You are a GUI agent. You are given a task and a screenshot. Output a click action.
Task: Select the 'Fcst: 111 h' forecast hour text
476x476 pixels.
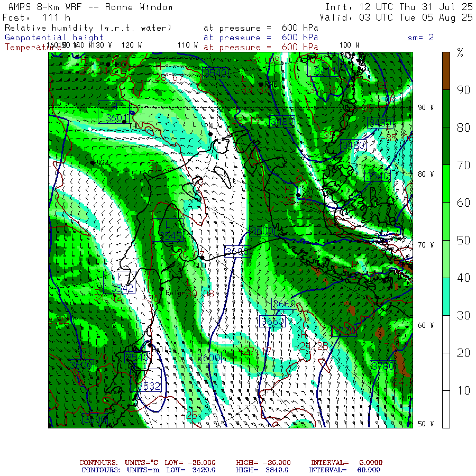36,17
